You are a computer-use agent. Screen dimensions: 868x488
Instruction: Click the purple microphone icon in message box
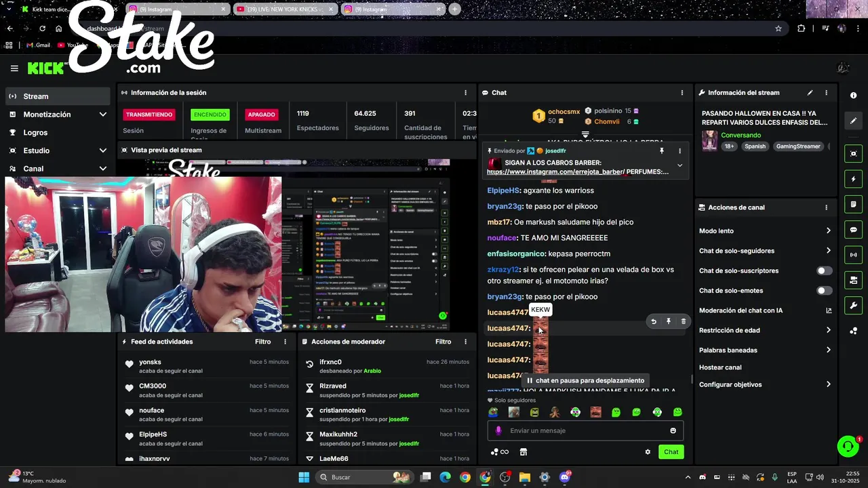click(498, 430)
